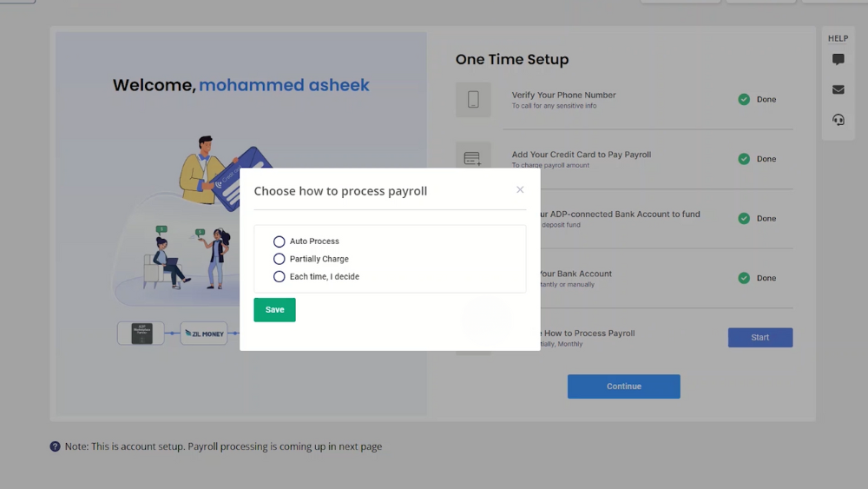Click the question mark icon beside the note
The image size is (868, 489).
pyautogui.click(x=55, y=446)
